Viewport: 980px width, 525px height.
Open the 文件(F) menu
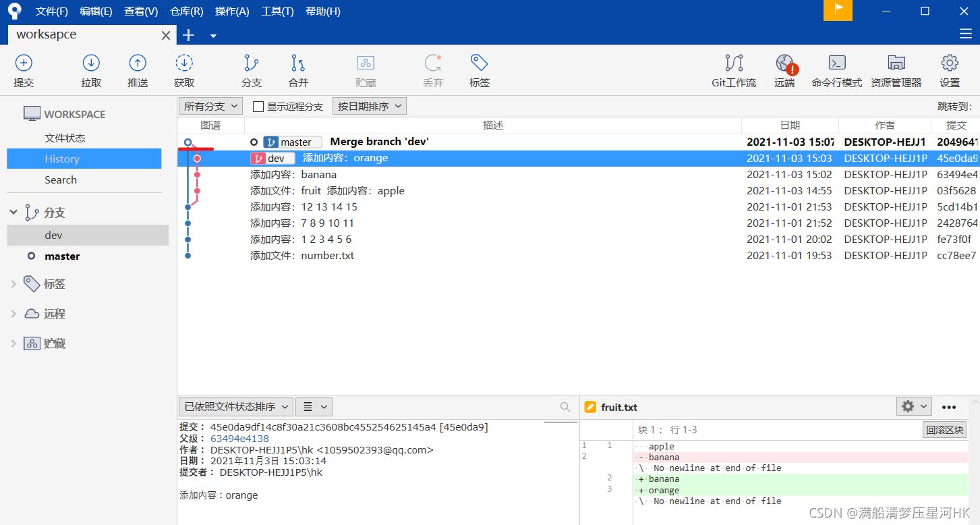pos(52,11)
